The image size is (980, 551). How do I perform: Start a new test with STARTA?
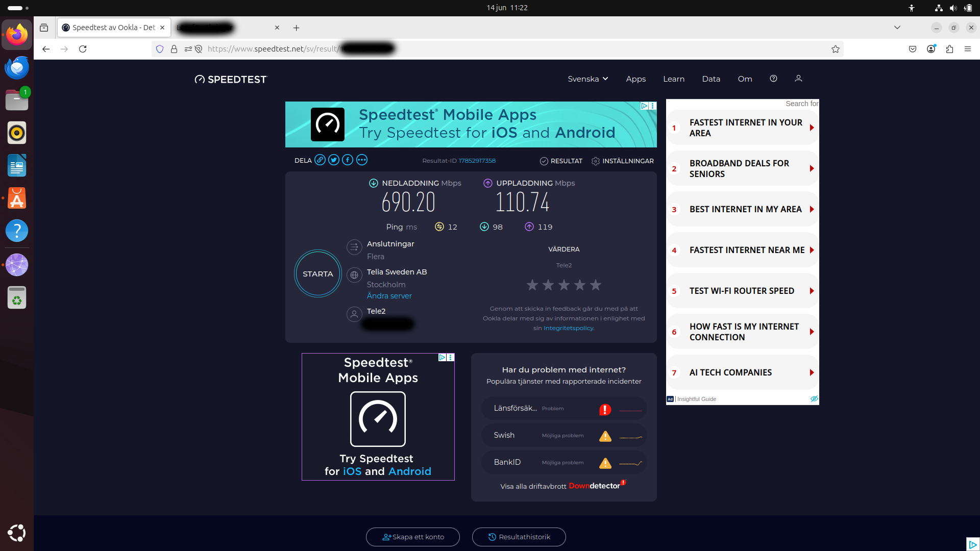(318, 274)
